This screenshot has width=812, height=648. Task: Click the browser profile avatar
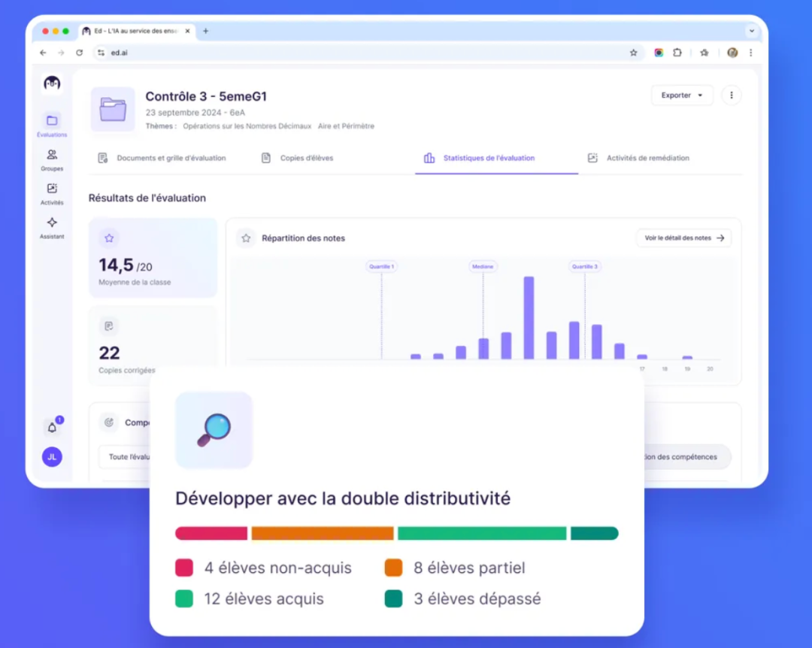(732, 53)
